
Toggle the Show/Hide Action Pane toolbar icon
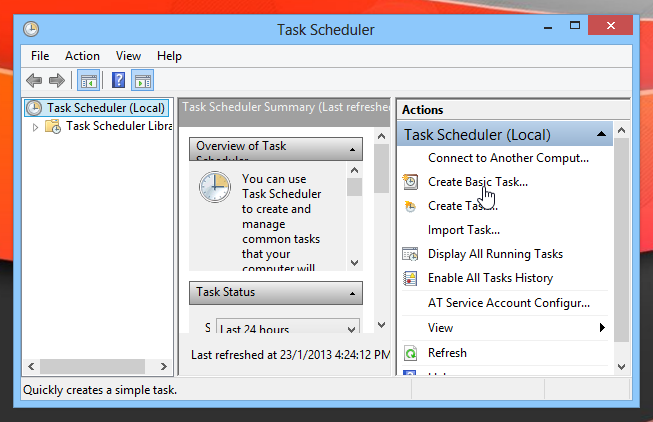143,81
